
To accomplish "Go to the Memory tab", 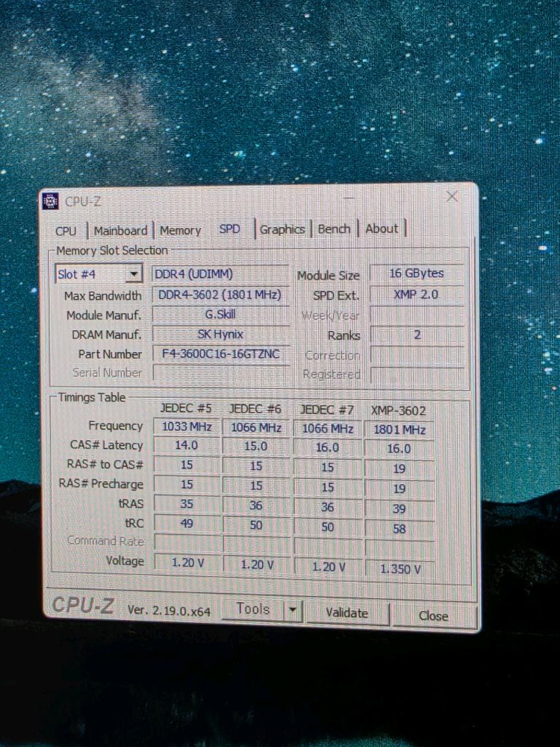I will tap(180, 231).
